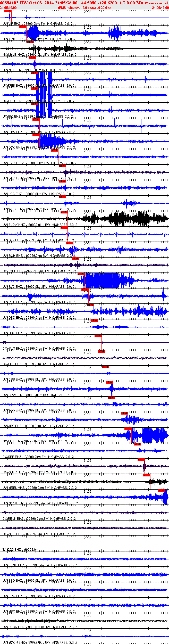Image resolution: width=169 pixels, height=644 pixels.
Task: Click the UO FRIS EHZ station label
Action: click(38, 86)
